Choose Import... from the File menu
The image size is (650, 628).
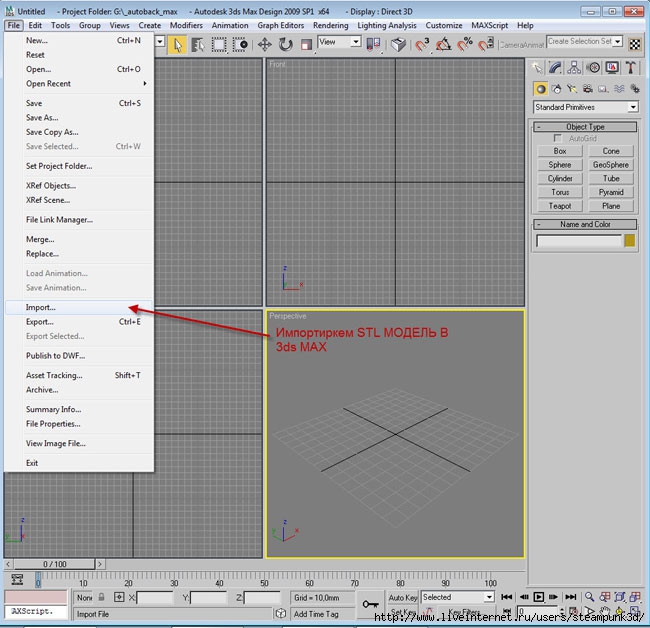coord(80,308)
